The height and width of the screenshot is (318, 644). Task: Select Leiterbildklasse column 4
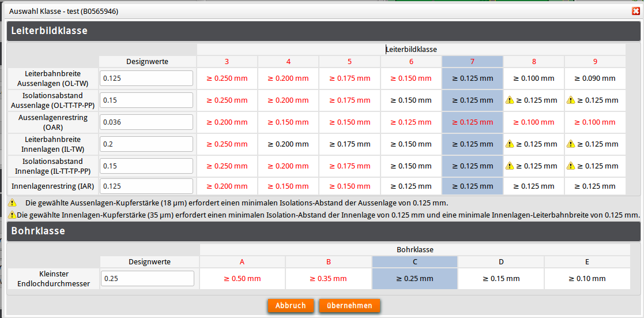coord(288,62)
